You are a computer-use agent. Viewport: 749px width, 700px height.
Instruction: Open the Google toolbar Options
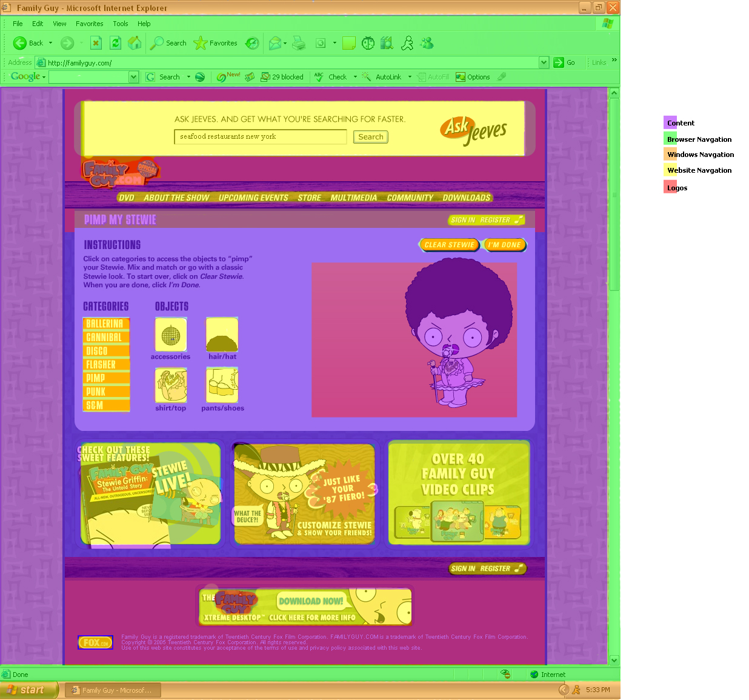[473, 77]
